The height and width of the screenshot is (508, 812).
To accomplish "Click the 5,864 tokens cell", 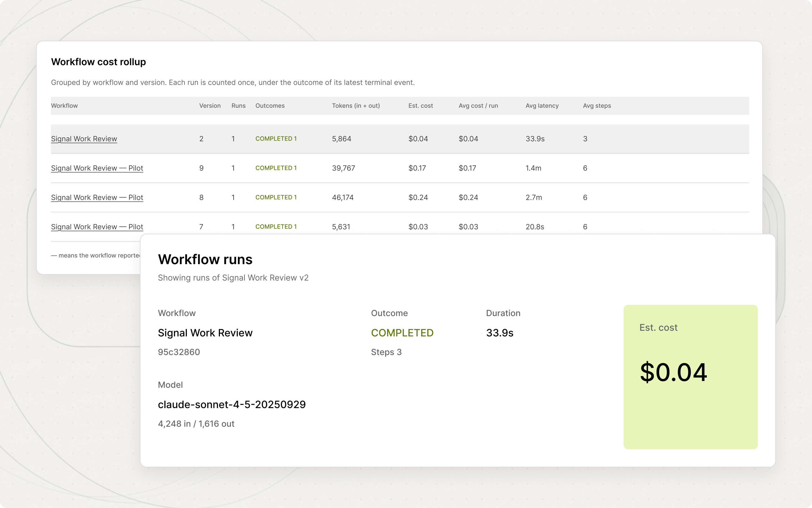I will tap(342, 139).
